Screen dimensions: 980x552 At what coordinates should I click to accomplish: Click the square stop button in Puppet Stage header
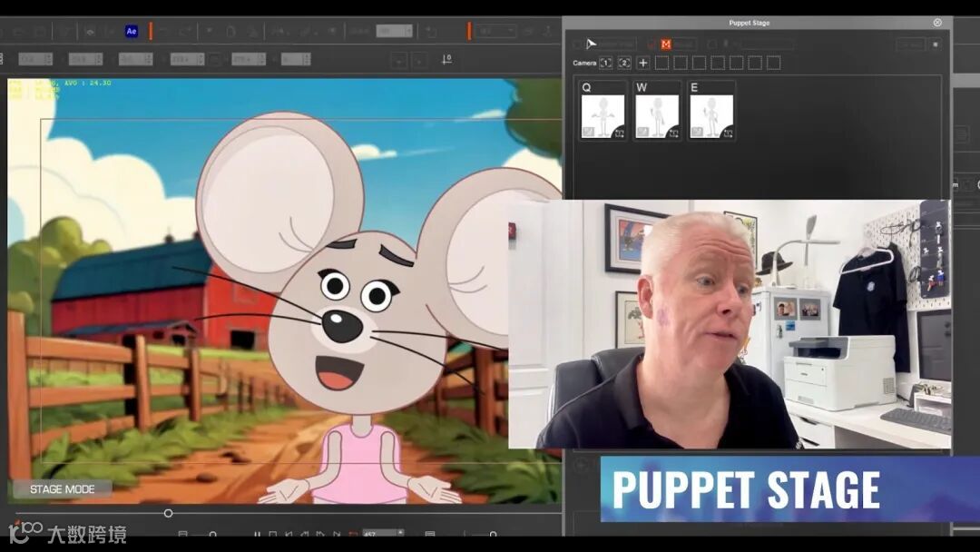(x=935, y=44)
